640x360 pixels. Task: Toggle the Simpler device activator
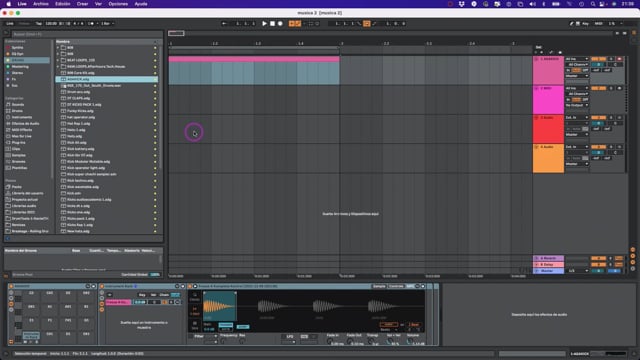(x=190, y=286)
